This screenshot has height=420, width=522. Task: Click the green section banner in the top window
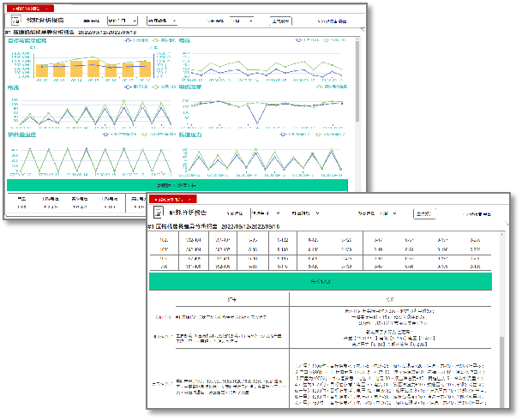(x=177, y=185)
